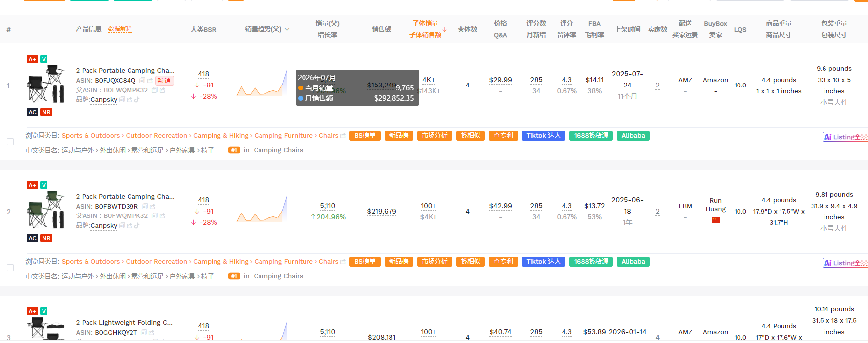Click the NR badge on the second product
Image resolution: width=868 pixels, height=343 pixels.
(x=46, y=238)
